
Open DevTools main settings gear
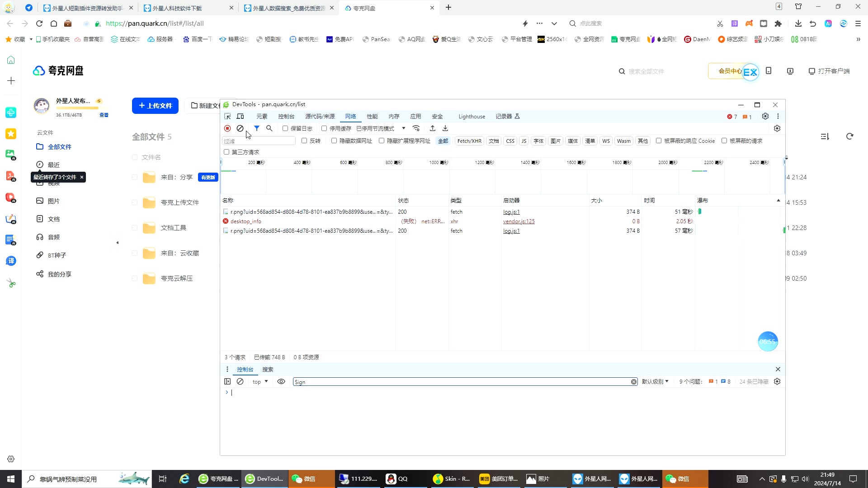point(765,117)
